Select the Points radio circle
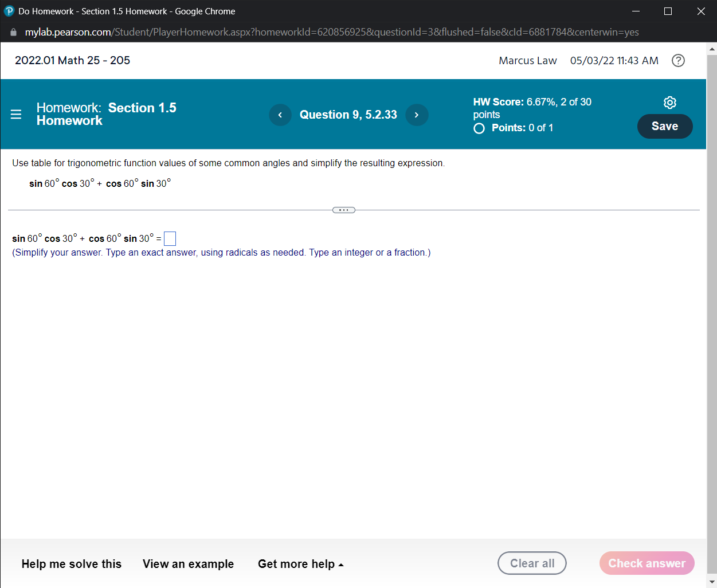This screenshot has width=717, height=588. point(479,128)
